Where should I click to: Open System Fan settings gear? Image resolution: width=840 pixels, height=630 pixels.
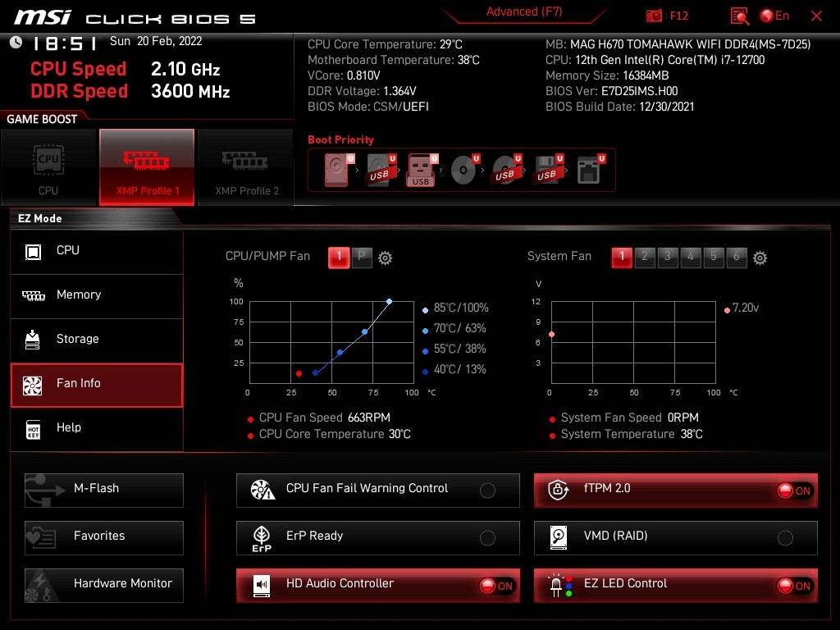(760, 258)
